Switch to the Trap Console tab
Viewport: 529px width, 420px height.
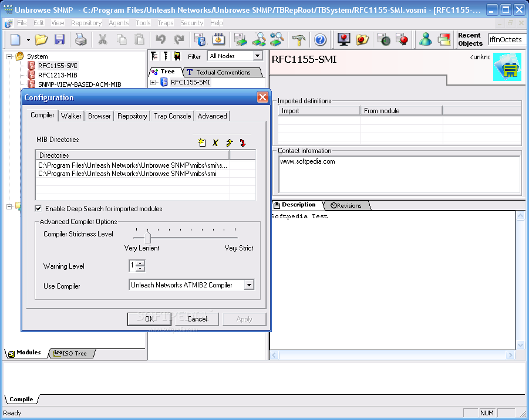[173, 116]
